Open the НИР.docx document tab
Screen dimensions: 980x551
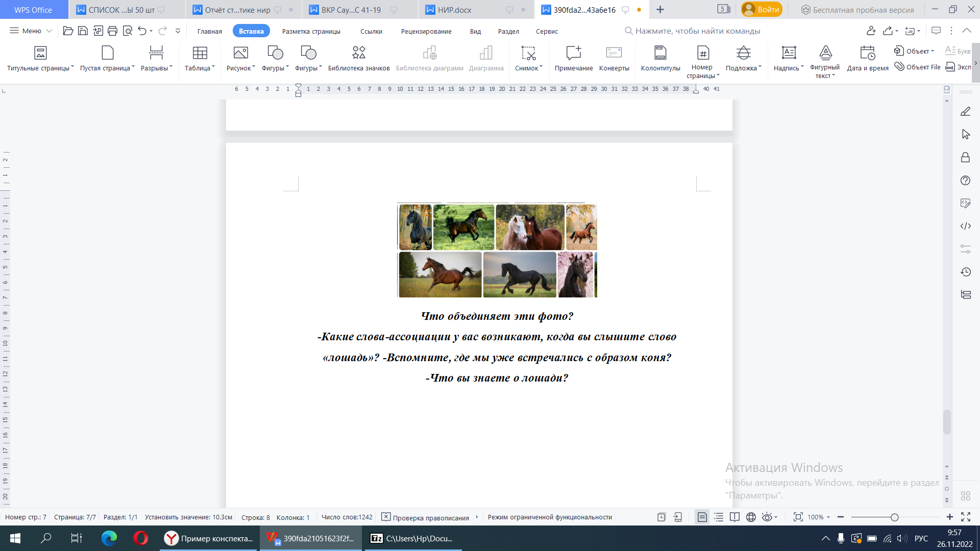(x=454, y=10)
